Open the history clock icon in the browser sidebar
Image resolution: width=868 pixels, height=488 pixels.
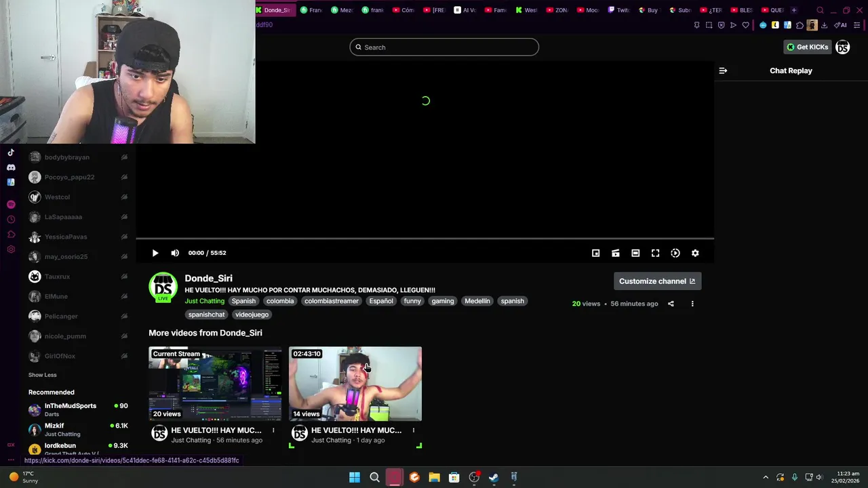(x=11, y=220)
